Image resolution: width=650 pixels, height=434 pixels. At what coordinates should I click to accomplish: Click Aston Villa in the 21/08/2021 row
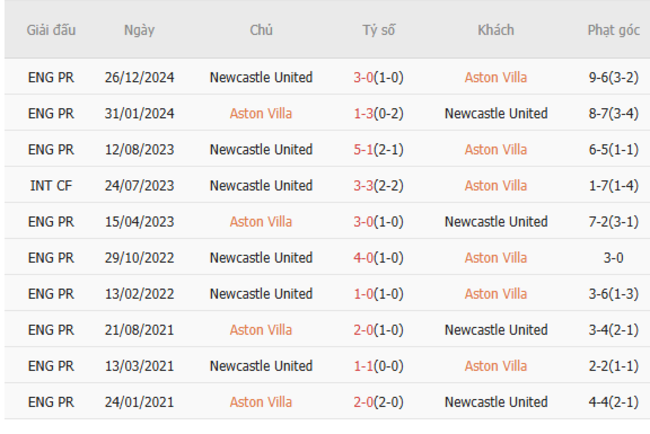tap(261, 329)
